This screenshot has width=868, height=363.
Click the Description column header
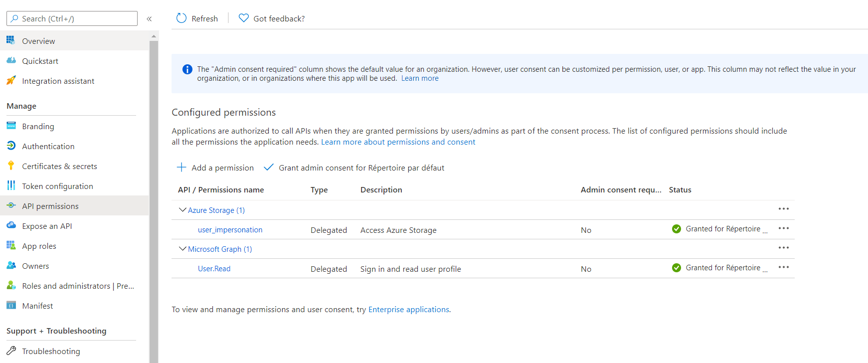coord(381,190)
